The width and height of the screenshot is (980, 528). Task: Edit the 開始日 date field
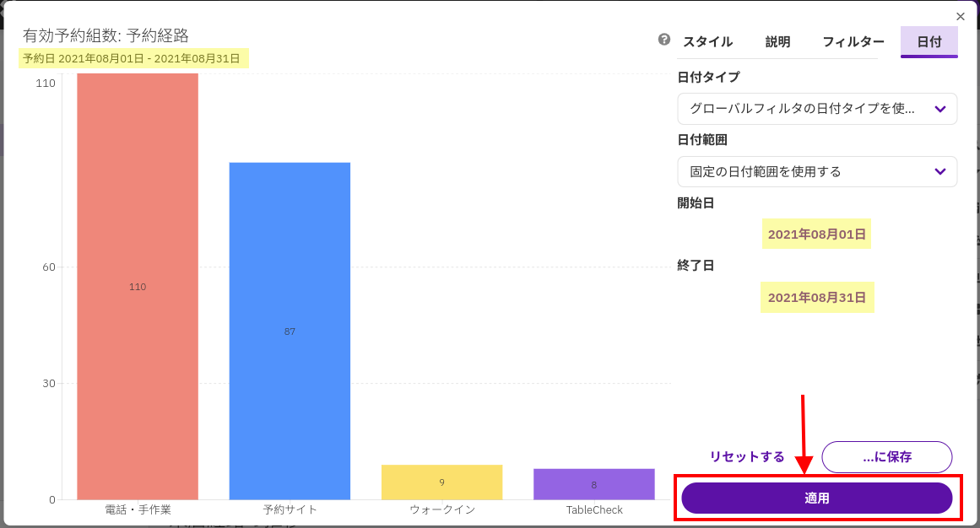[x=816, y=234]
